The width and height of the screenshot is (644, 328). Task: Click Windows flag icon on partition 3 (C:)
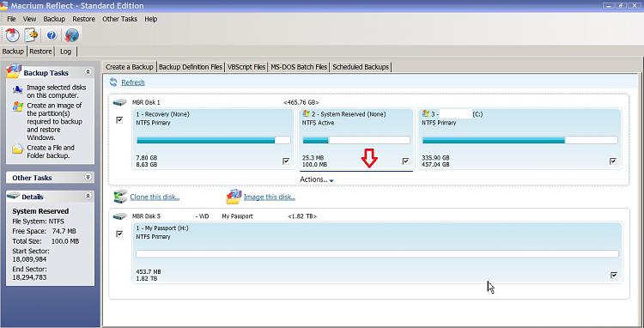click(x=426, y=113)
